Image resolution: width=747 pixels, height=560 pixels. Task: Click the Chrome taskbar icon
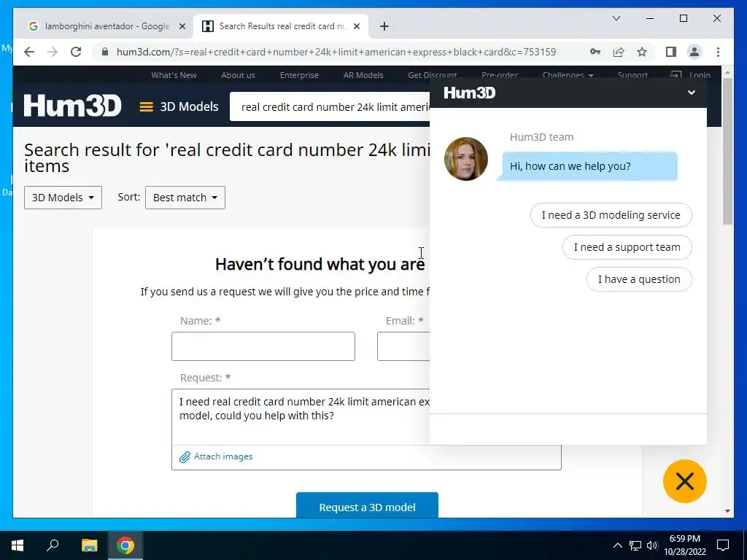(x=125, y=545)
